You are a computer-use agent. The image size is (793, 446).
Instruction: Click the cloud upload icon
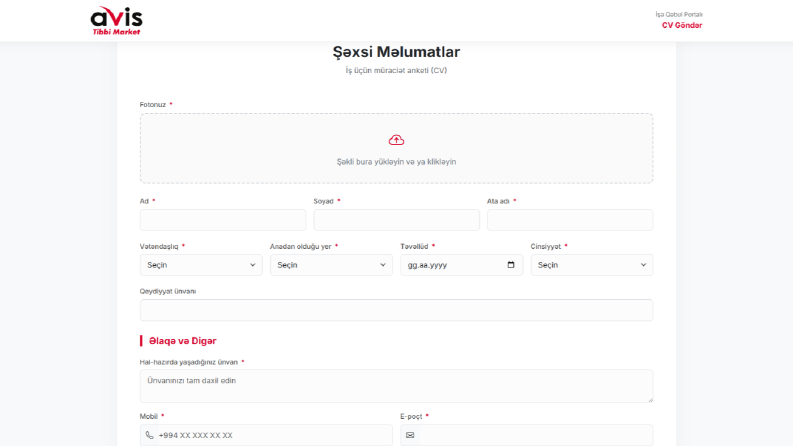(x=396, y=140)
